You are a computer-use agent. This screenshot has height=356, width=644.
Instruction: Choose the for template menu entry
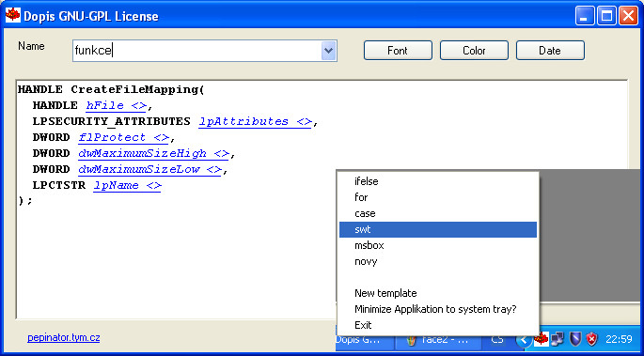[x=438, y=197]
